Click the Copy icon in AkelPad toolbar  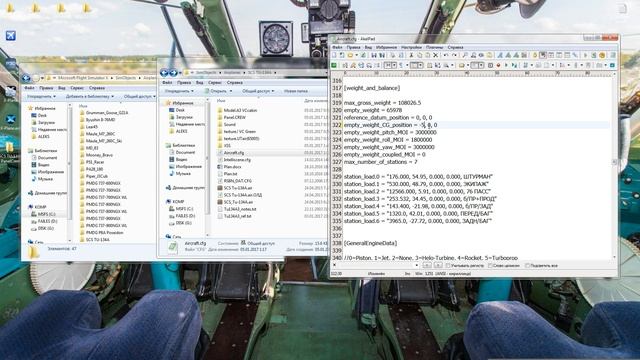click(x=420, y=55)
